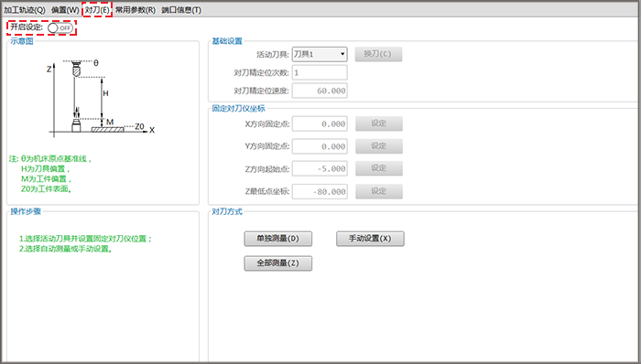Click 设定 button for Z方向起始点
This screenshot has height=364, width=641.
379,168
